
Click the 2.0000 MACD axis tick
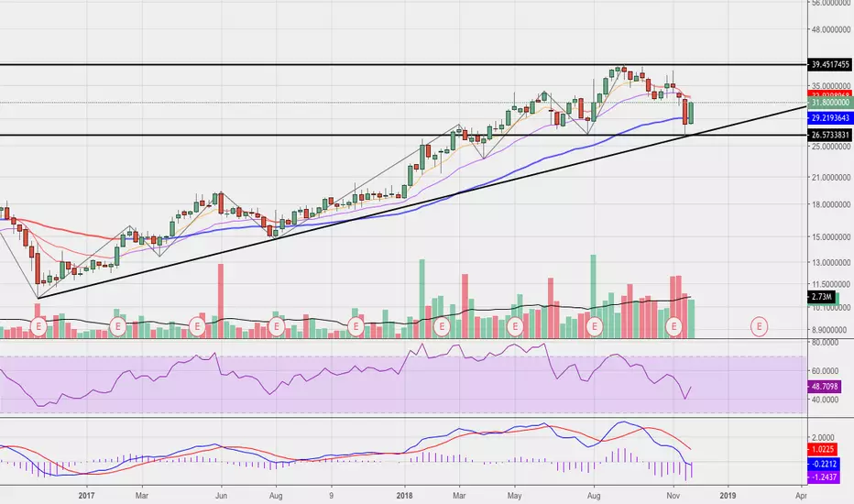click(823, 437)
